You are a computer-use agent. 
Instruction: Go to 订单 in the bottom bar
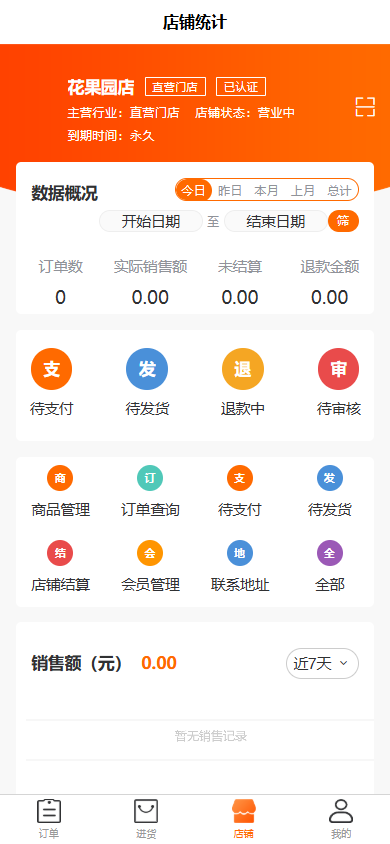click(49, 819)
